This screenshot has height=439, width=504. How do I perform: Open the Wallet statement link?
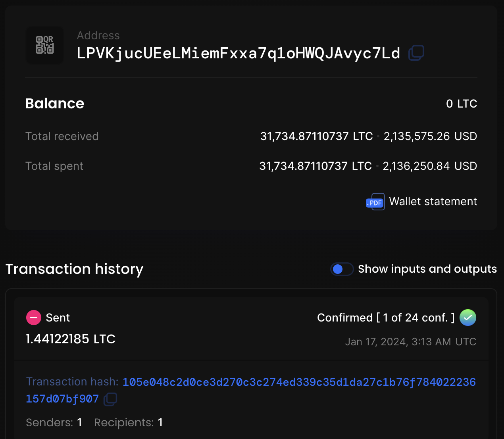point(433,202)
